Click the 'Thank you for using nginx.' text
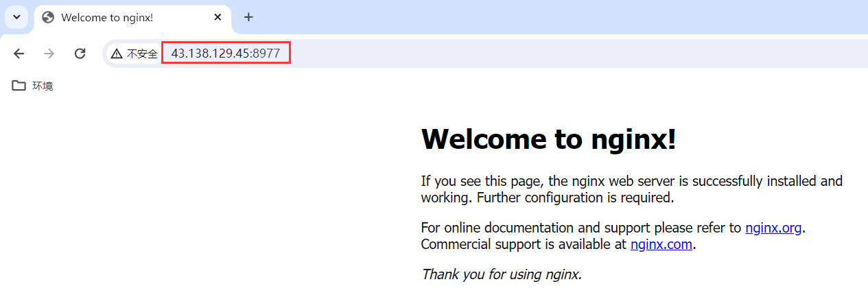The width and height of the screenshot is (868, 297). point(502,274)
